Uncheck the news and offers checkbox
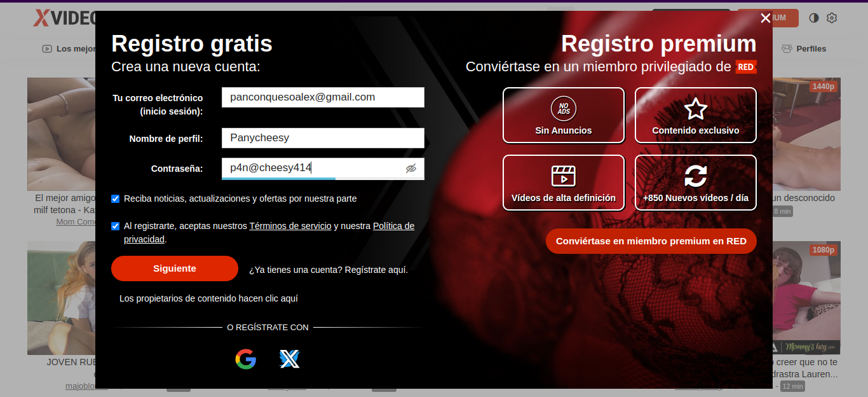The image size is (868, 397). pyautogui.click(x=116, y=198)
